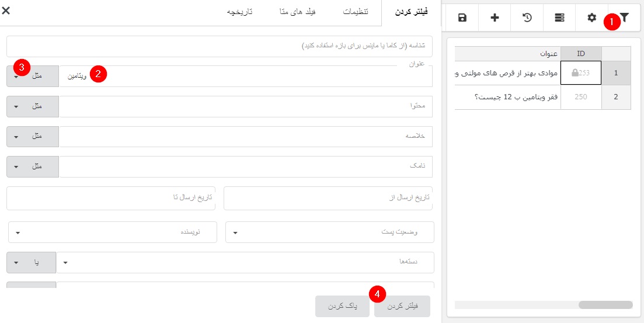Open the یا operator dropdown beside دسته‌ها

coord(31,263)
